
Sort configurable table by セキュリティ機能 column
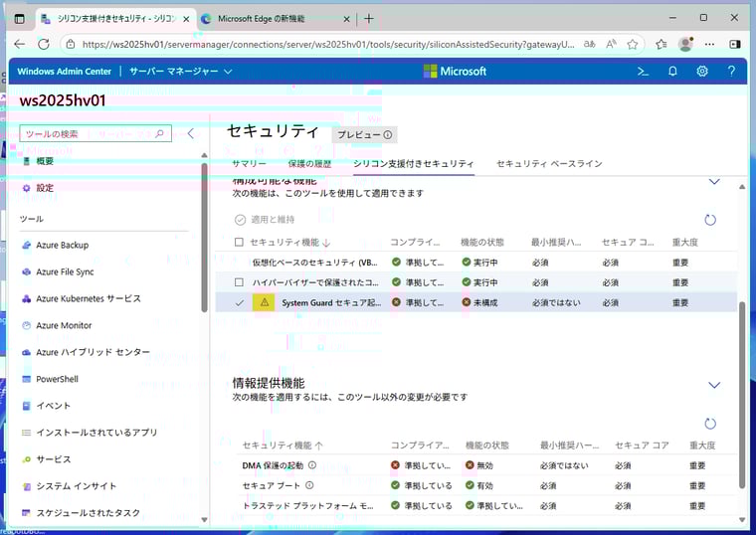[x=289, y=242]
